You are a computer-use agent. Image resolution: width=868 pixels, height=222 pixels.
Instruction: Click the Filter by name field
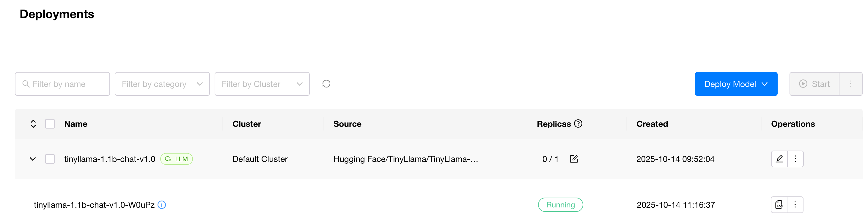coord(62,84)
